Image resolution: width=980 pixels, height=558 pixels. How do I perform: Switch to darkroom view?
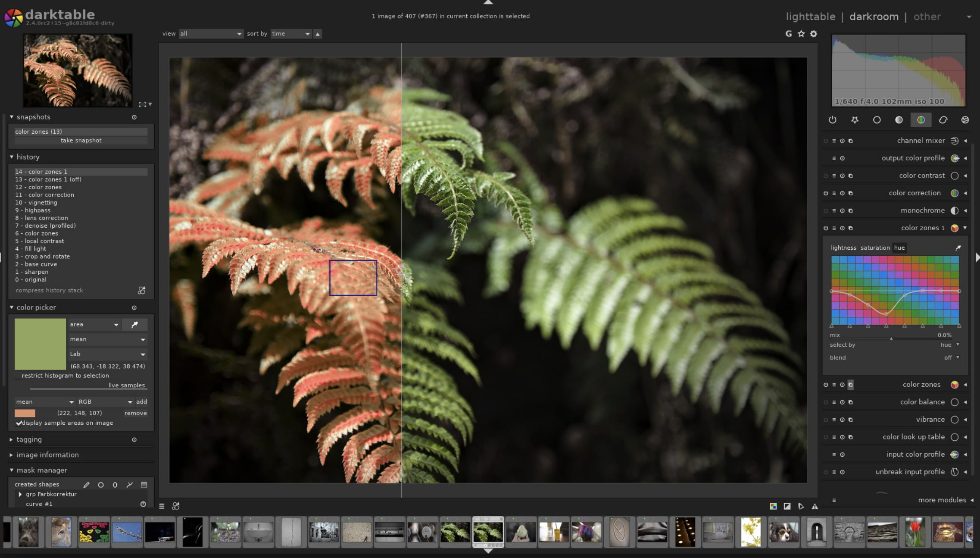874,16
